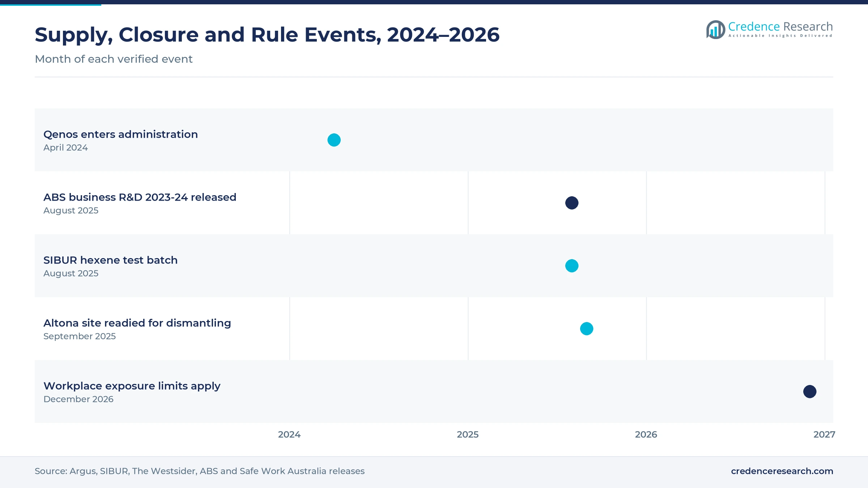This screenshot has height=488, width=868.
Task: Click the Credence Research logo icon
Action: tap(715, 30)
